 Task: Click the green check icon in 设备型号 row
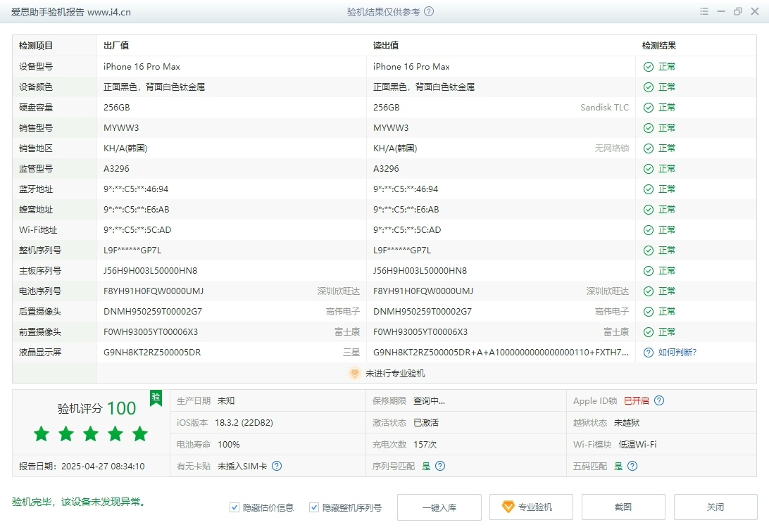pyautogui.click(x=649, y=67)
